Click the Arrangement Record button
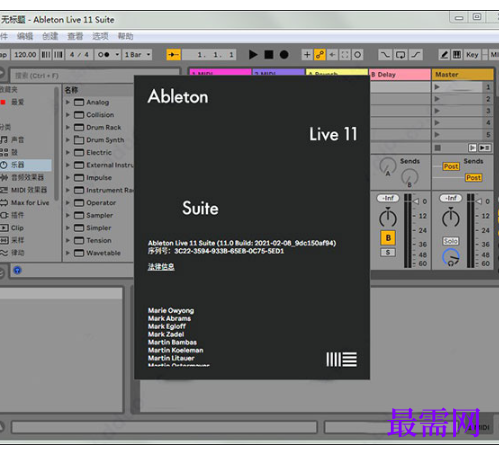The height and width of the screenshot is (454, 499). point(284,55)
